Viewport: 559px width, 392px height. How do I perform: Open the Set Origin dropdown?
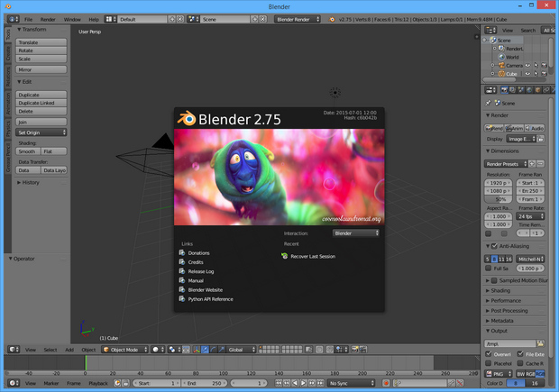point(41,132)
